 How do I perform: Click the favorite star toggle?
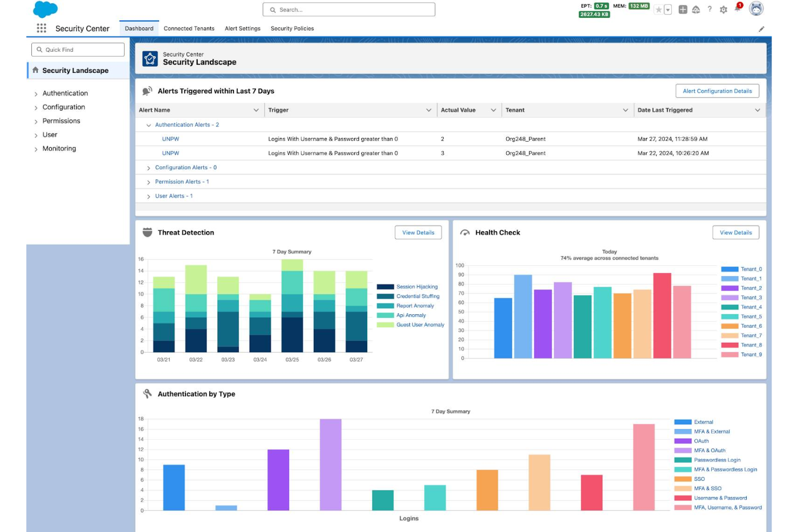(658, 9)
